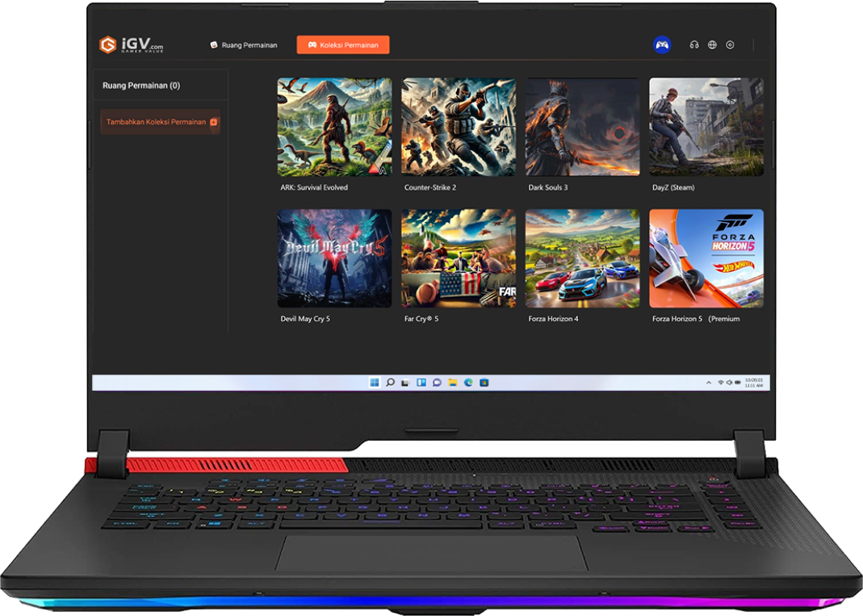
Task: Launch Microsoft Edge from the taskbar
Action: pyautogui.click(x=468, y=383)
